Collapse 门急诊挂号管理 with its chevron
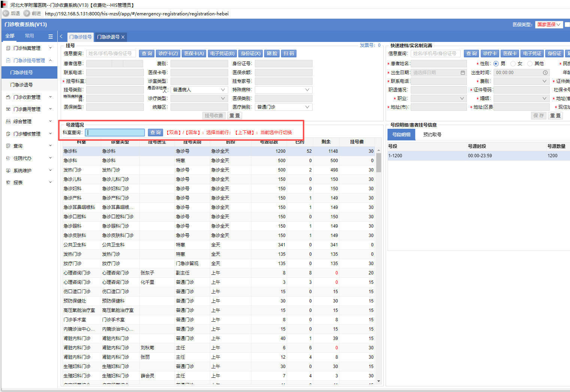Image resolution: width=570 pixels, height=392 pixels. [51, 60]
